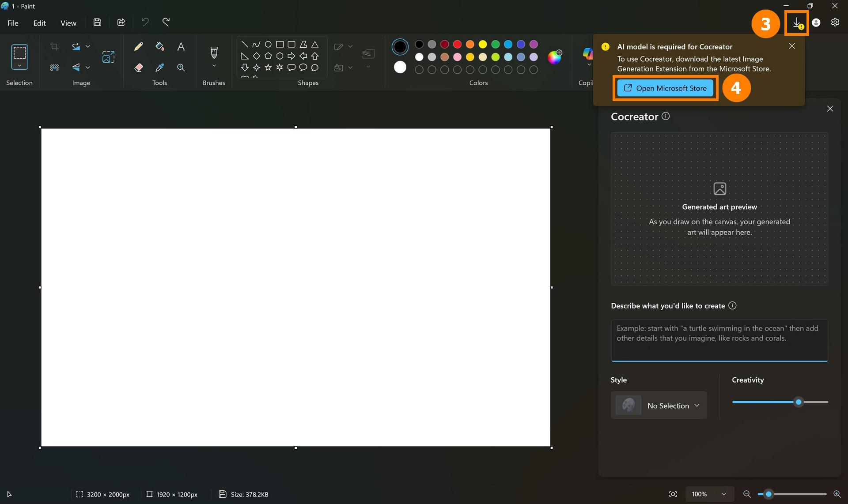
Task: Open the No Selection style dropdown
Action: 659,405
